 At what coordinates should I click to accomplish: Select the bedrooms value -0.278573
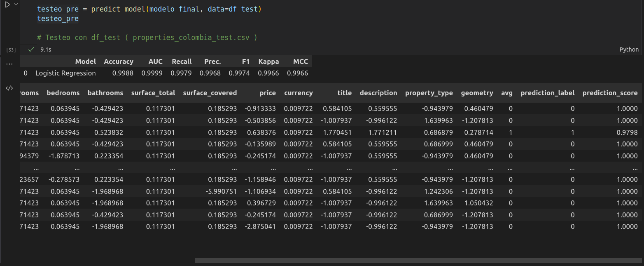(64, 179)
